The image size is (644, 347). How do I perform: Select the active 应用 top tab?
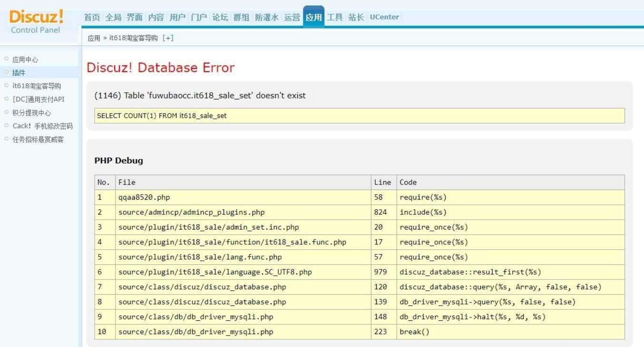(x=313, y=17)
